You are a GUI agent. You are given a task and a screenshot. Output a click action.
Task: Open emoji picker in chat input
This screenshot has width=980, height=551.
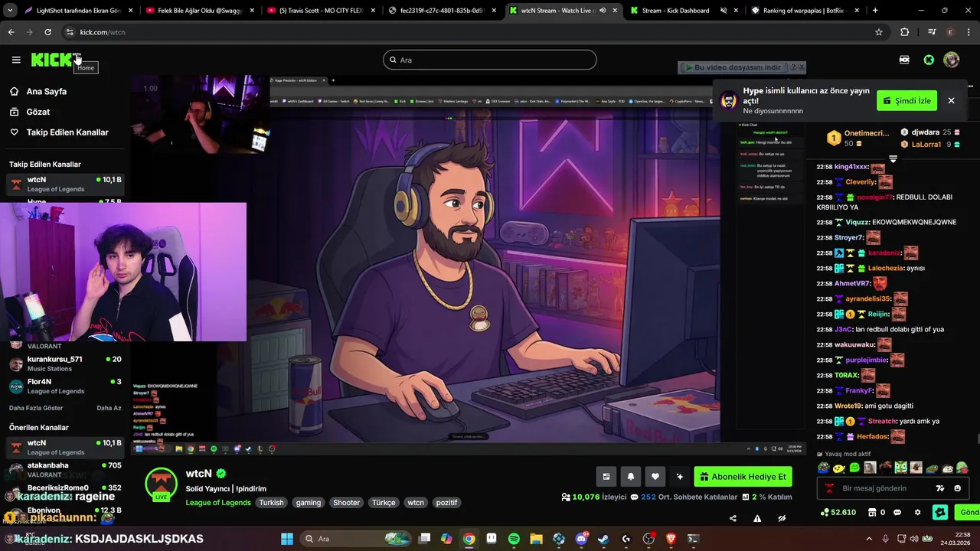coord(958,488)
